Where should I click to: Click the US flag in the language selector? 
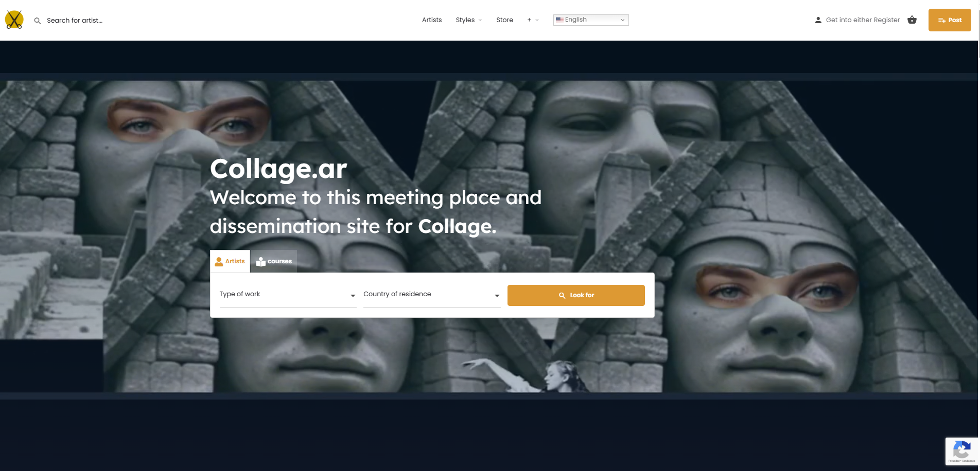(x=559, y=20)
